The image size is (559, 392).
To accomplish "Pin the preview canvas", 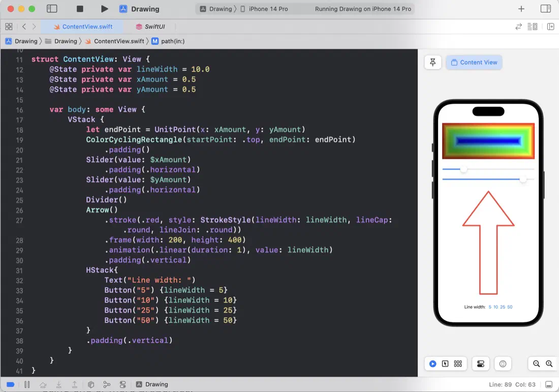I will [433, 63].
